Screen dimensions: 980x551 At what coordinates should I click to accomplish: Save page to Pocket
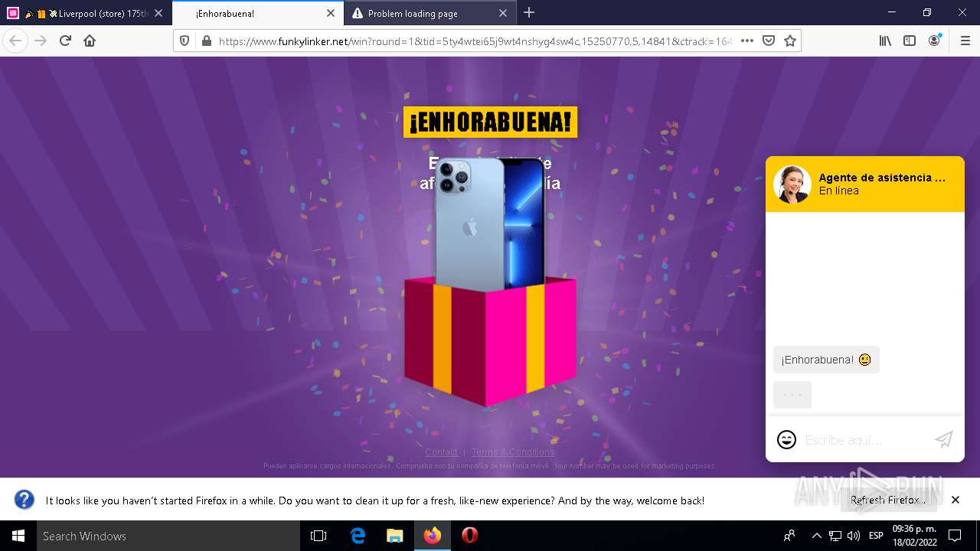[x=769, y=41]
